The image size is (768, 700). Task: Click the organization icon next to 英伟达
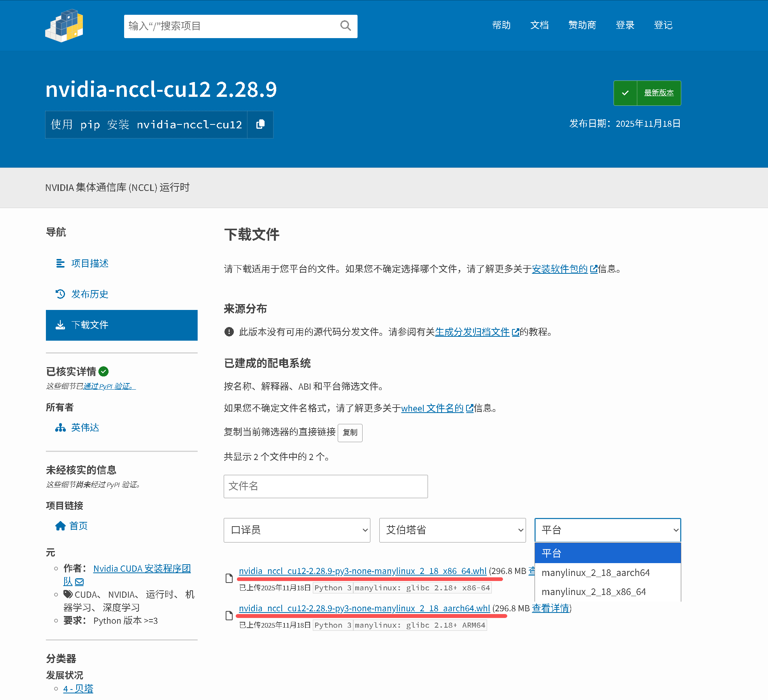pyautogui.click(x=60, y=427)
